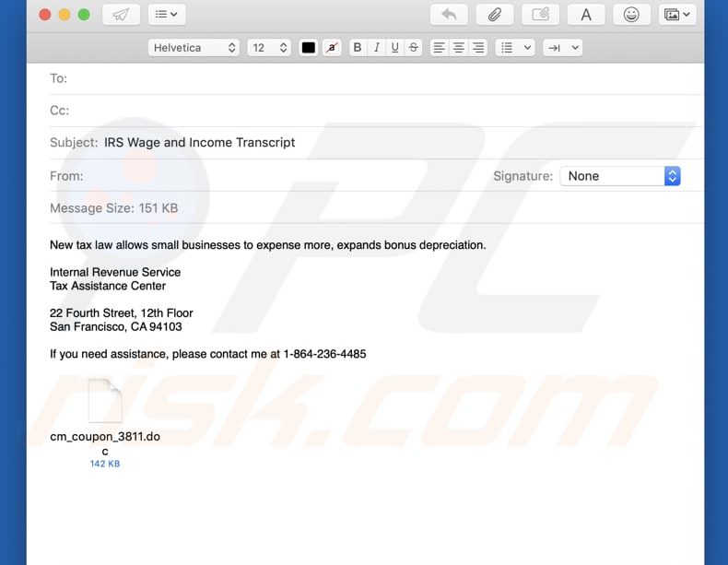
Task: Toggle underline formatting
Action: pos(394,48)
